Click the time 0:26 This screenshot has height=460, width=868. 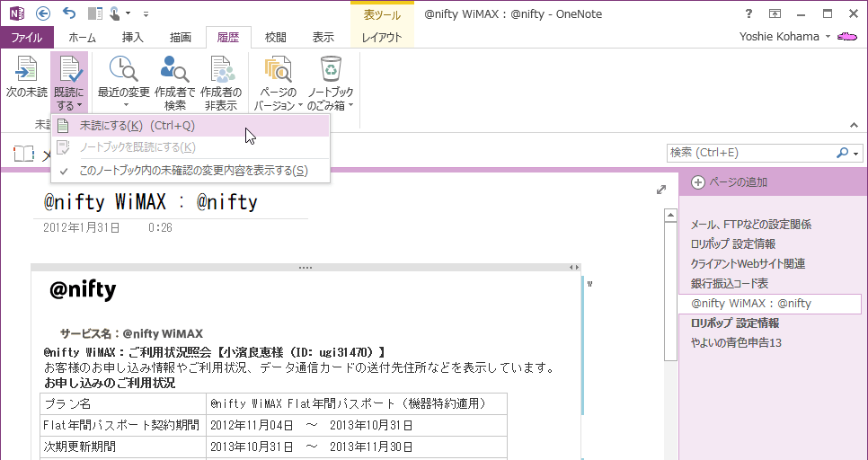tap(160, 227)
